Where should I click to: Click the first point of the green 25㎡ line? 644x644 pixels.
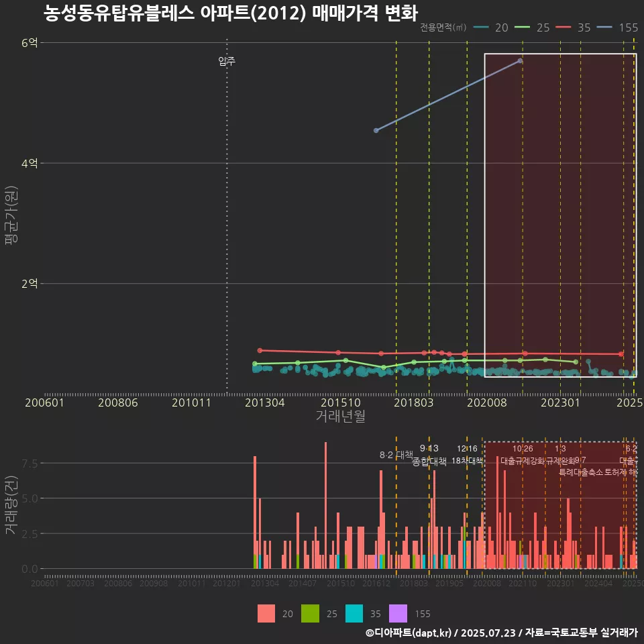pyautogui.click(x=255, y=364)
